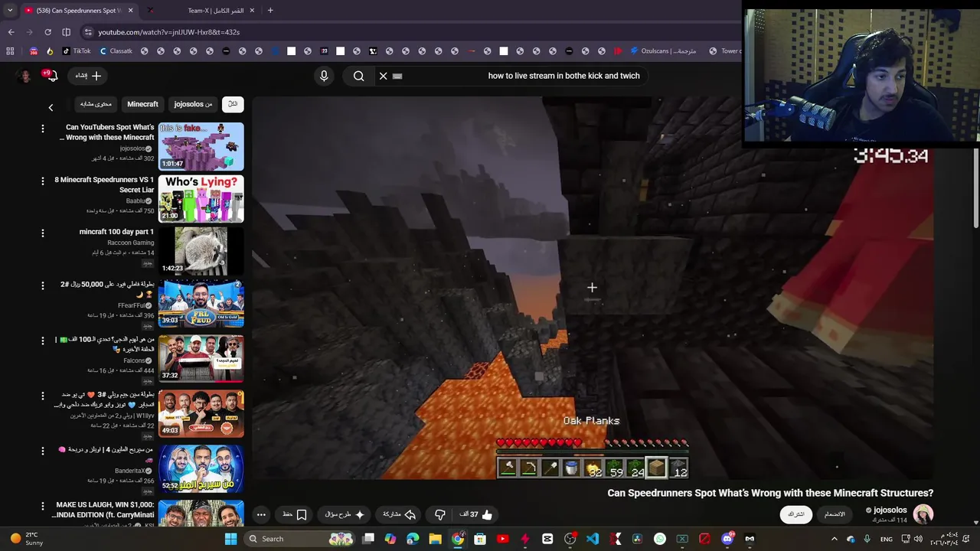The image size is (980, 551).
Task: Select the 'من jojosolos' filter chip
Action: coord(193,104)
